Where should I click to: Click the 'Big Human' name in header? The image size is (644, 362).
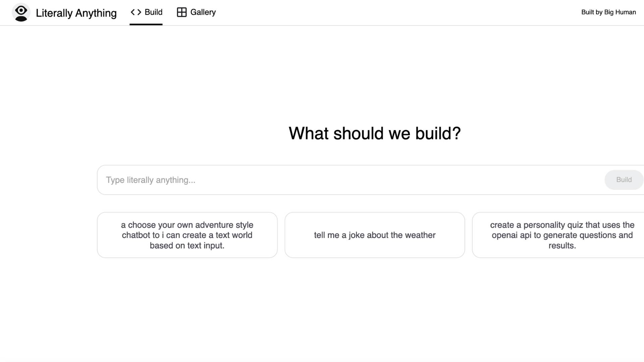point(620,12)
